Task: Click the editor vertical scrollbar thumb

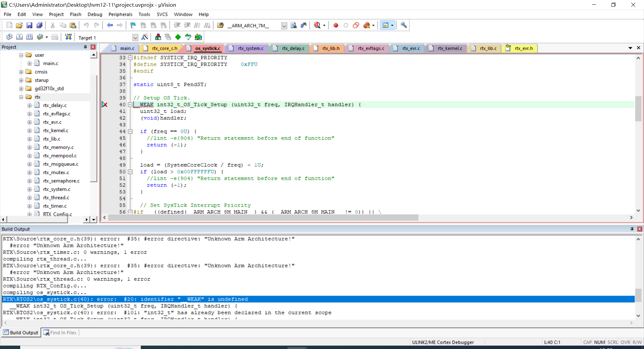Action: (x=638, y=109)
